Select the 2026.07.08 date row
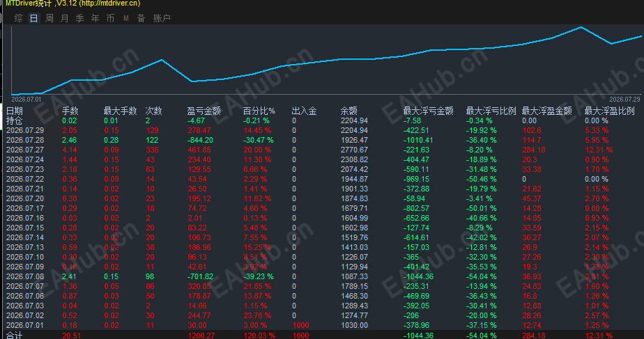The width and height of the screenshot is (644, 339). tap(25, 276)
